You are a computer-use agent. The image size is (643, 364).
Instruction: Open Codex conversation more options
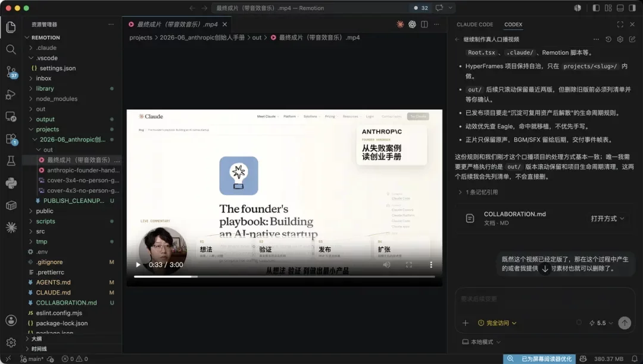[x=596, y=39]
